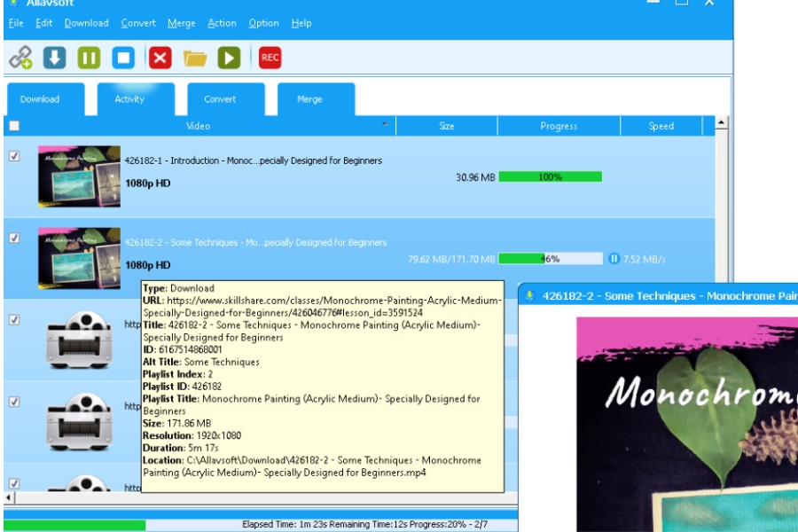This screenshot has height=532, width=798.
Task: Start download with the blue arrow icon
Action: pos(54,58)
